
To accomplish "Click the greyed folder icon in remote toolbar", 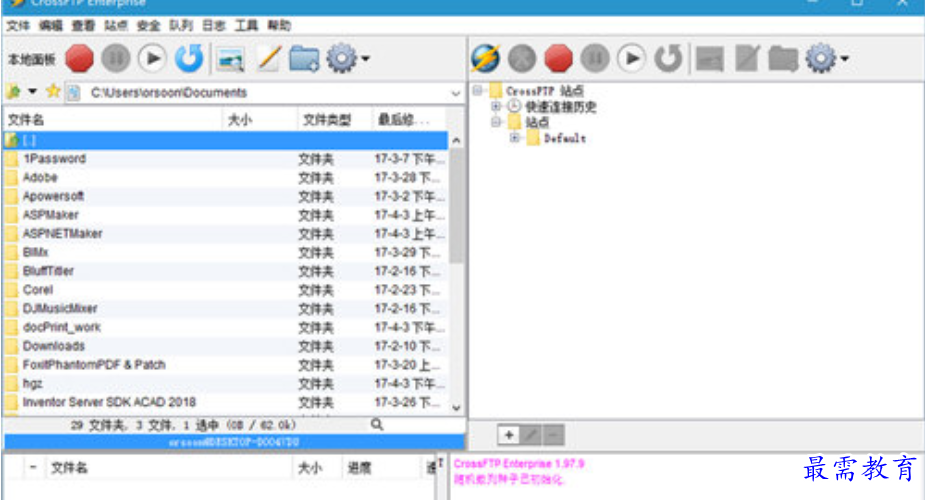I will coord(783,58).
